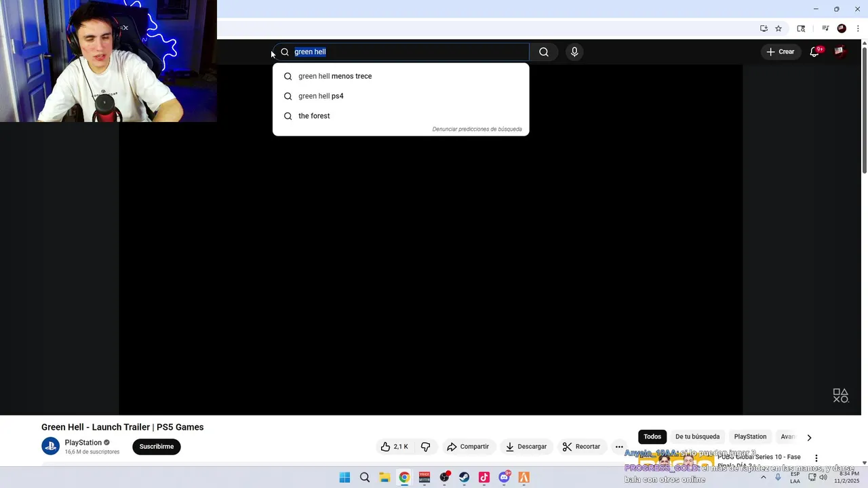The image size is (868, 488).
Task: Open File Explorer from the taskbar
Action: click(x=384, y=477)
